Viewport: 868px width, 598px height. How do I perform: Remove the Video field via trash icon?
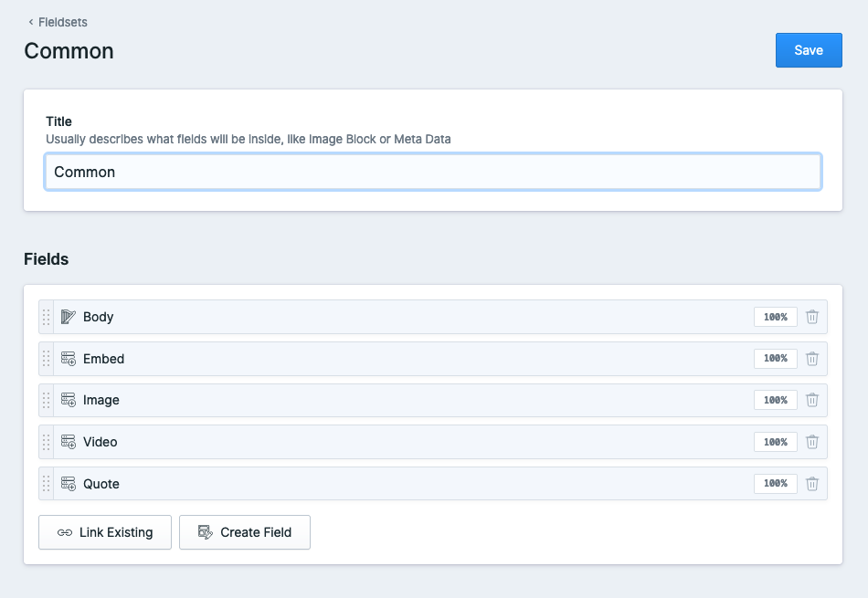[812, 442]
